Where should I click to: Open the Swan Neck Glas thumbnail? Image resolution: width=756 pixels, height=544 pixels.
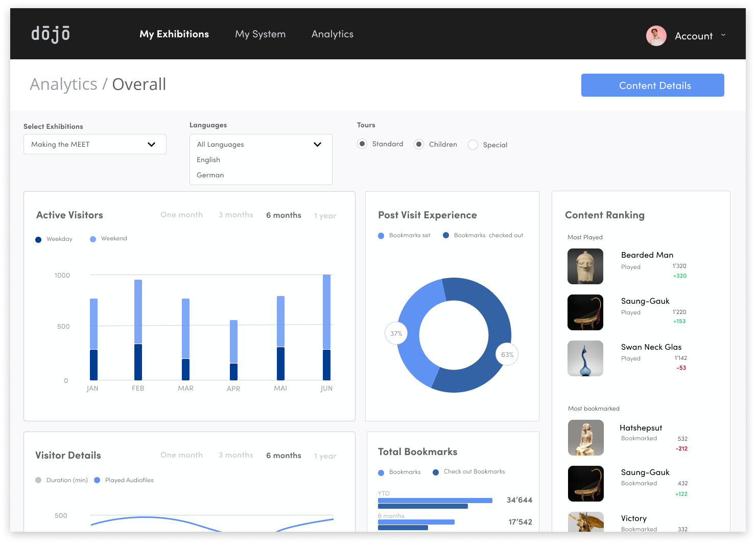(x=585, y=358)
